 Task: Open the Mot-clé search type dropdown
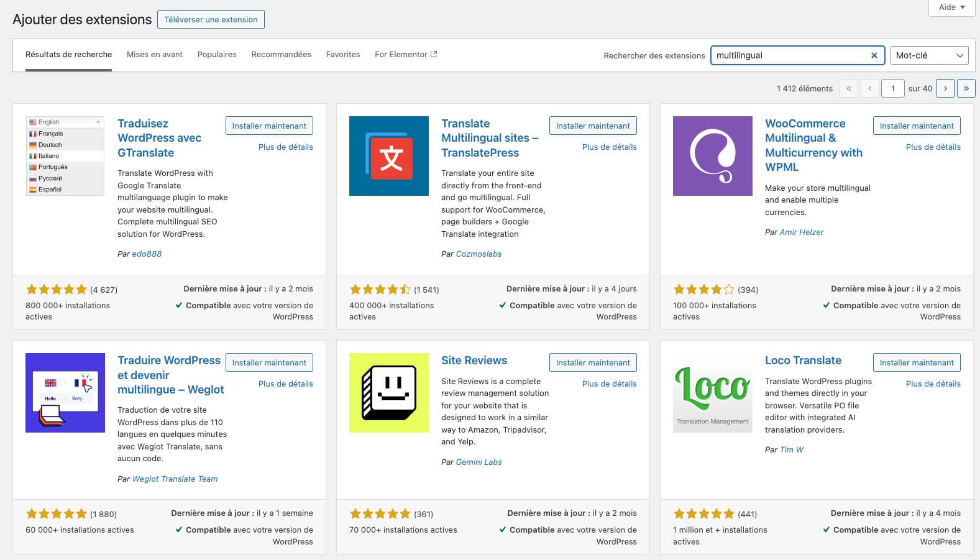click(x=930, y=55)
